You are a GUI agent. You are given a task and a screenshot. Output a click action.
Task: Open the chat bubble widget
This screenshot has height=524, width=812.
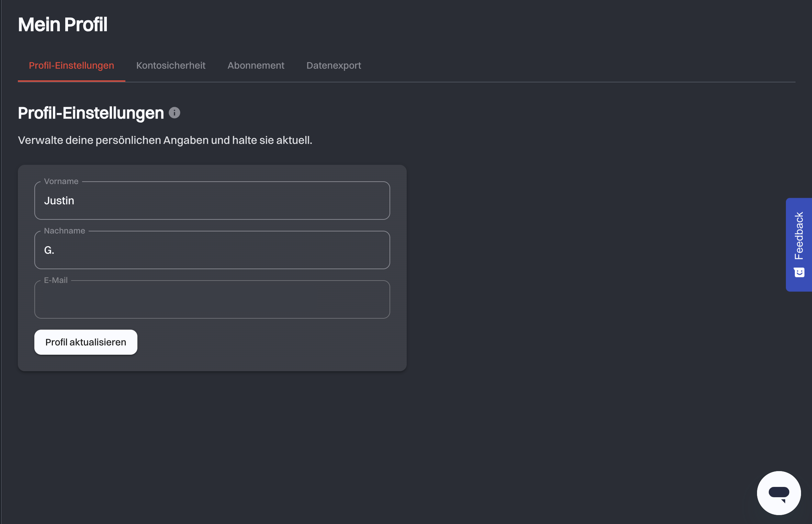click(779, 493)
